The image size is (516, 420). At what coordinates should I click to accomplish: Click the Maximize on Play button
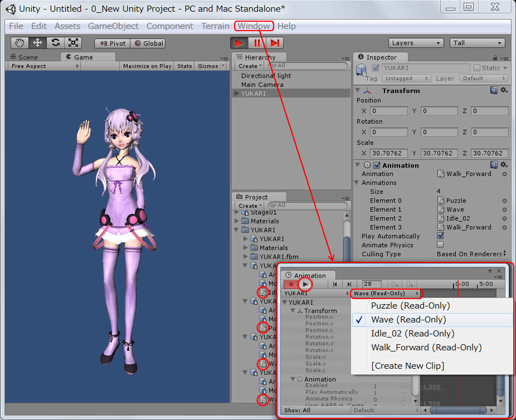point(147,66)
